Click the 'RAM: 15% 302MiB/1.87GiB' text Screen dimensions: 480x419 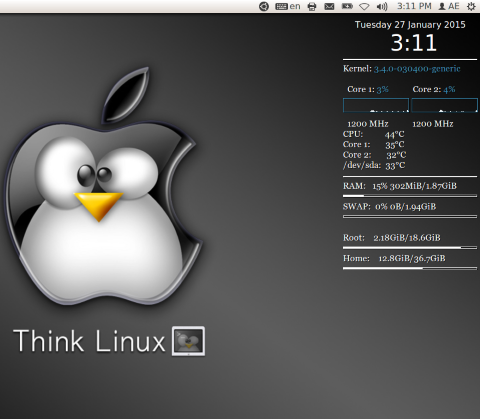click(400, 186)
